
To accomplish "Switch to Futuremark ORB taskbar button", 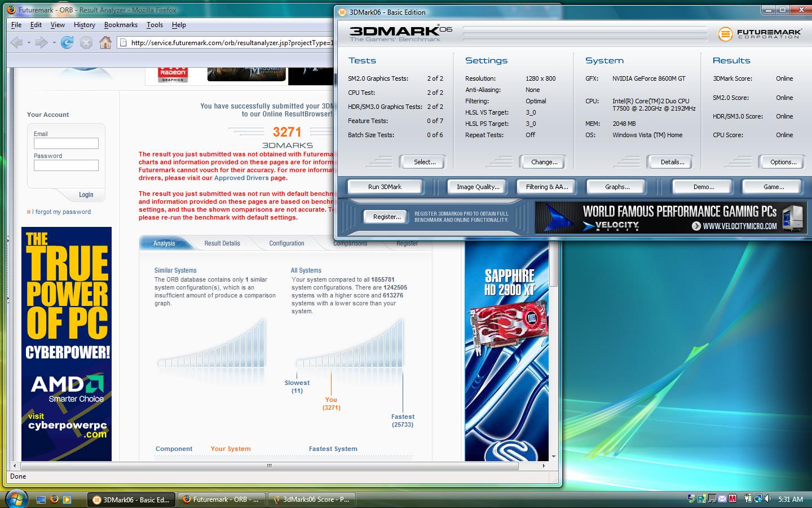I will click(x=221, y=500).
